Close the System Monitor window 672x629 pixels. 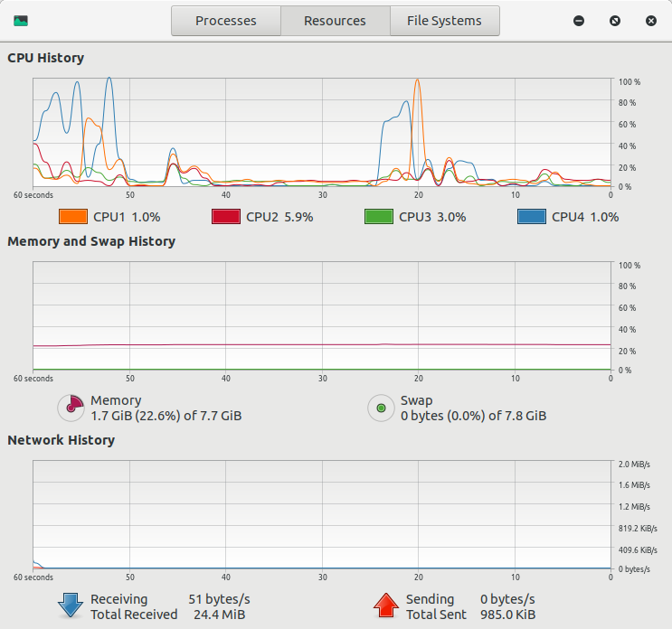click(x=651, y=20)
